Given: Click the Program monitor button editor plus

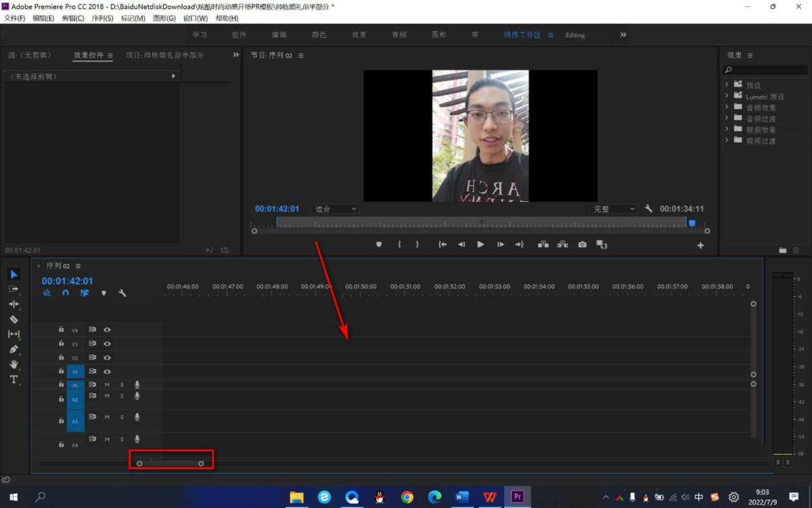Looking at the screenshot, I should pos(700,245).
